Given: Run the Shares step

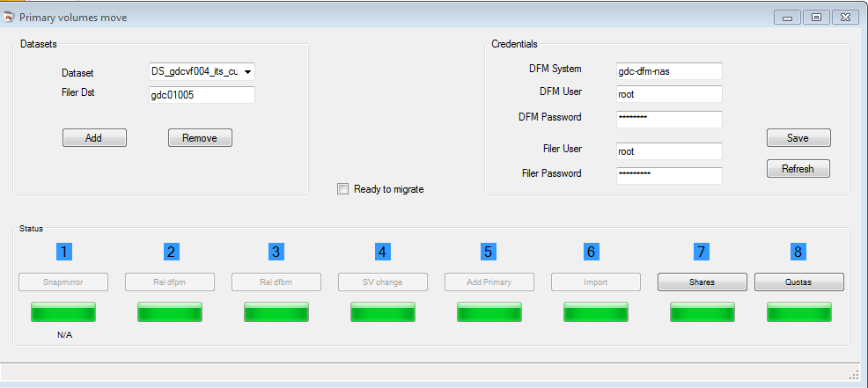Looking at the screenshot, I should [x=702, y=282].
